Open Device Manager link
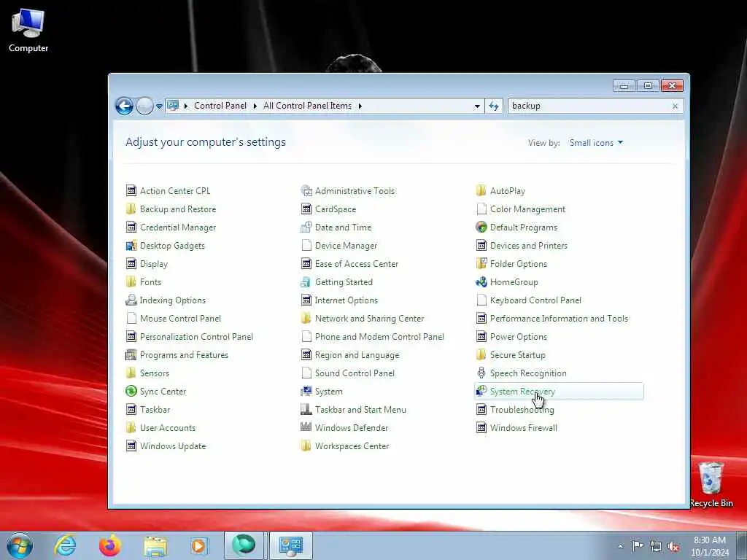This screenshot has width=747, height=560. [x=346, y=246]
